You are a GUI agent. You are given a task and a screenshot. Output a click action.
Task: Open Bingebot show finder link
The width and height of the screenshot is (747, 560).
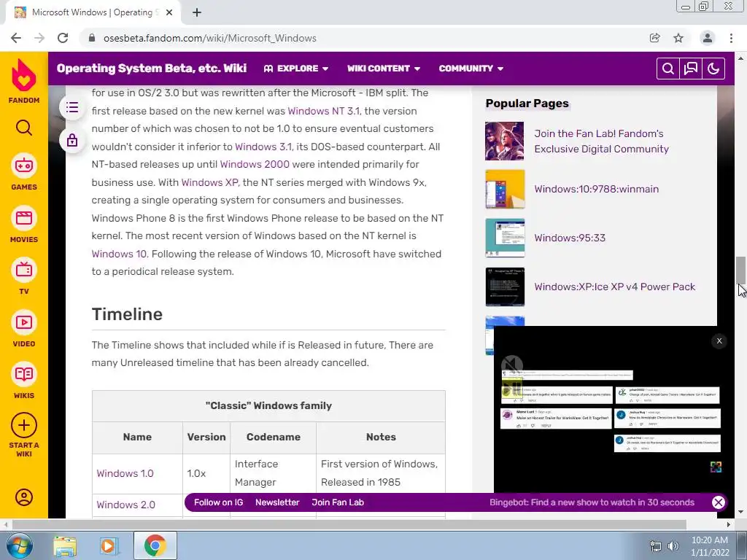(592, 502)
